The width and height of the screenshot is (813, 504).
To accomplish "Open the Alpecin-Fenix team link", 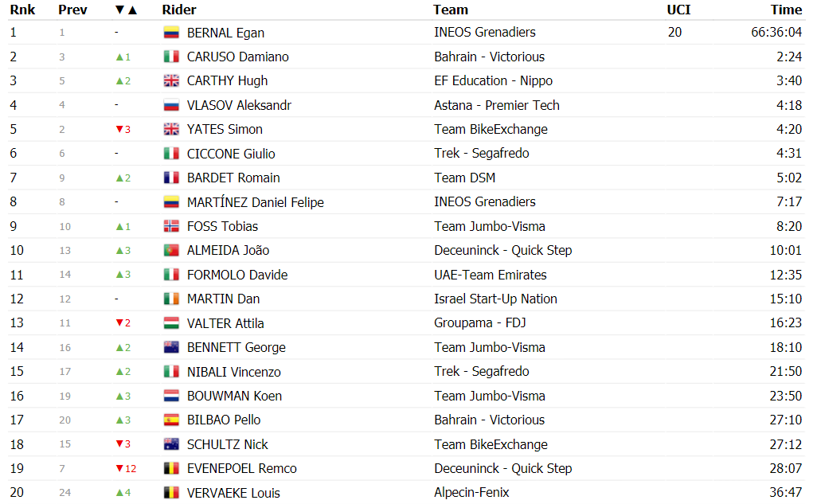I will (x=471, y=492).
